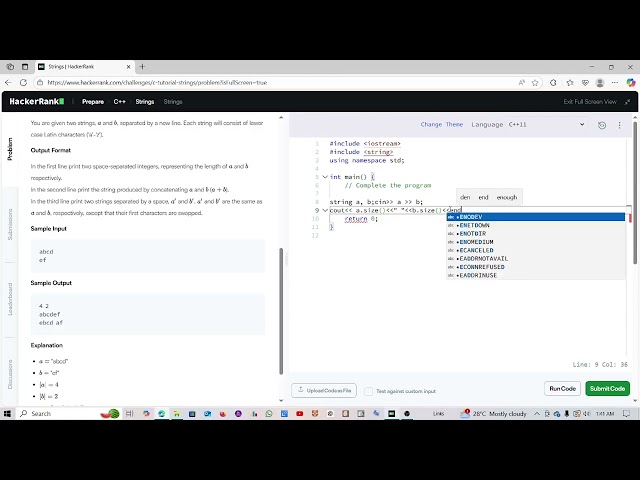Click the reset code history icon
640x480 pixels.
[602, 125]
